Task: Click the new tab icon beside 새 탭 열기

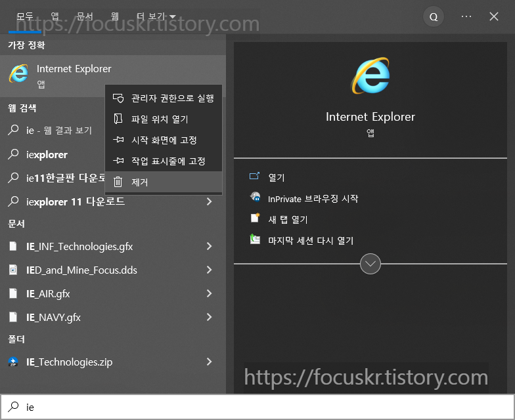Action: tap(255, 218)
